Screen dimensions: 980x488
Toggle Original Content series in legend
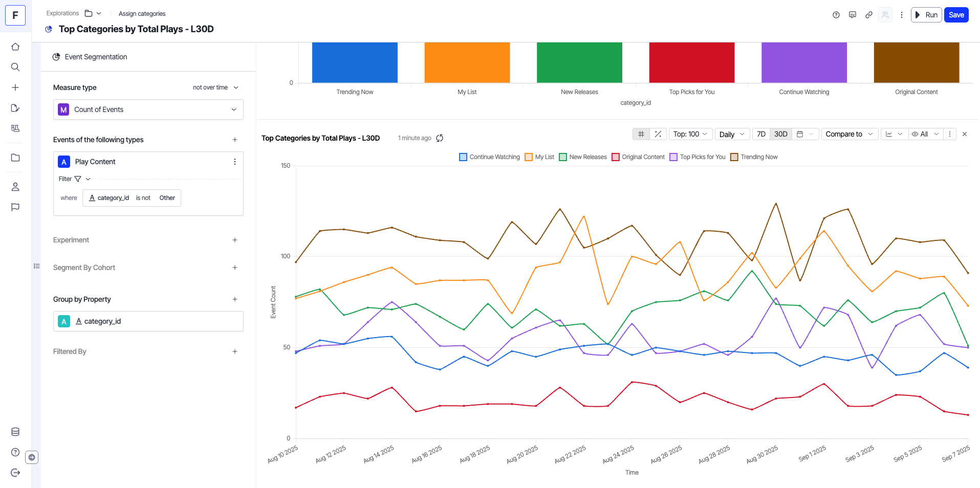coord(616,157)
